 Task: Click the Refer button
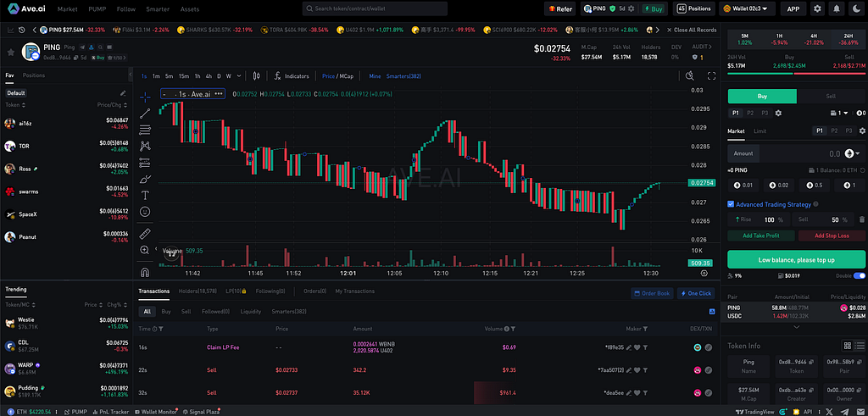pyautogui.click(x=560, y=8)
